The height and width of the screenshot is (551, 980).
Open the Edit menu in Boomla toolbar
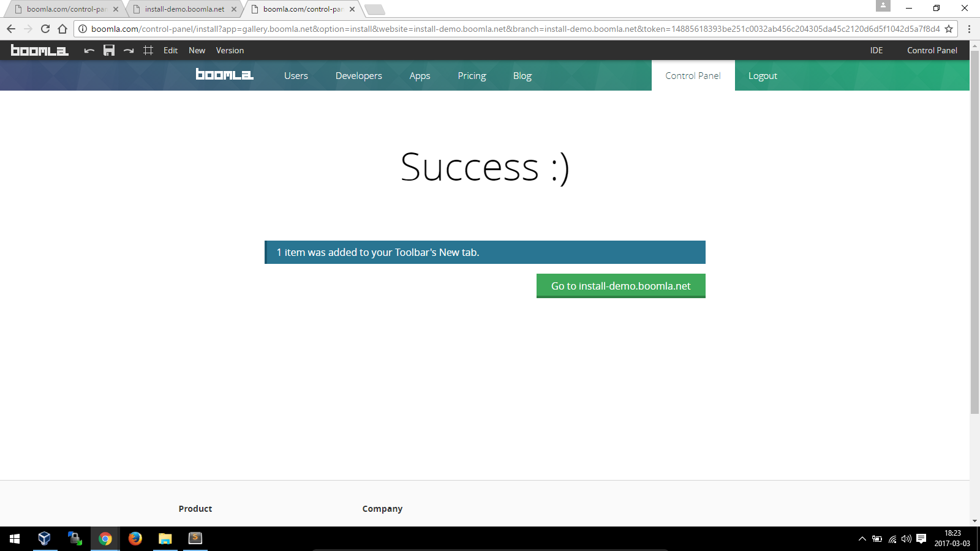[x=170, y=50]
